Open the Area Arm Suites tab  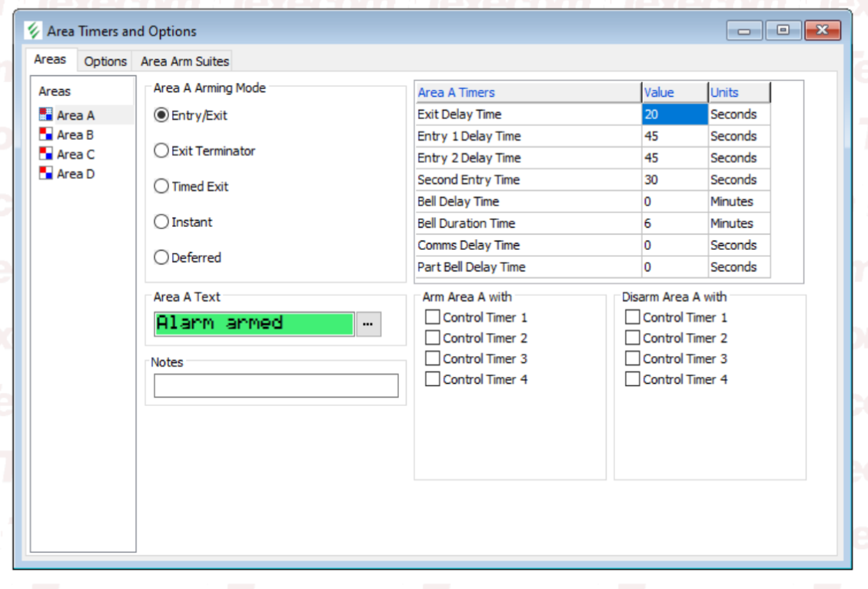pyautogui.click(x=185, y=61)
